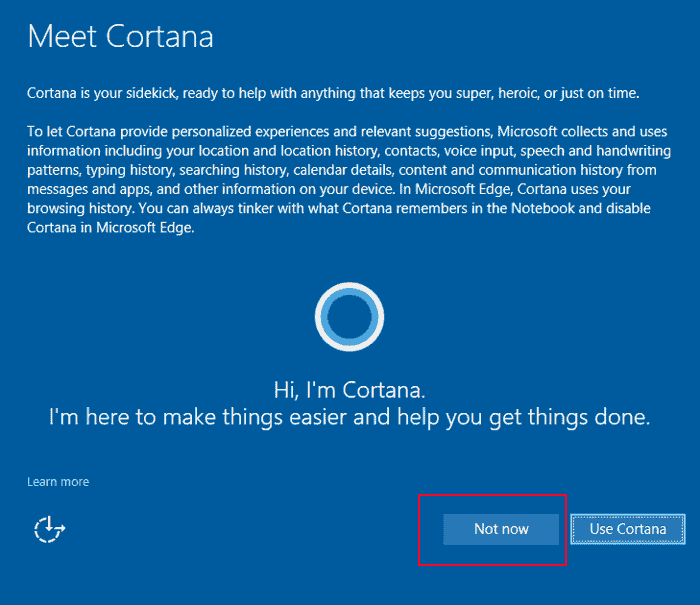Open the Ease of Access icon
700x605 pixels.
[50, 530]
